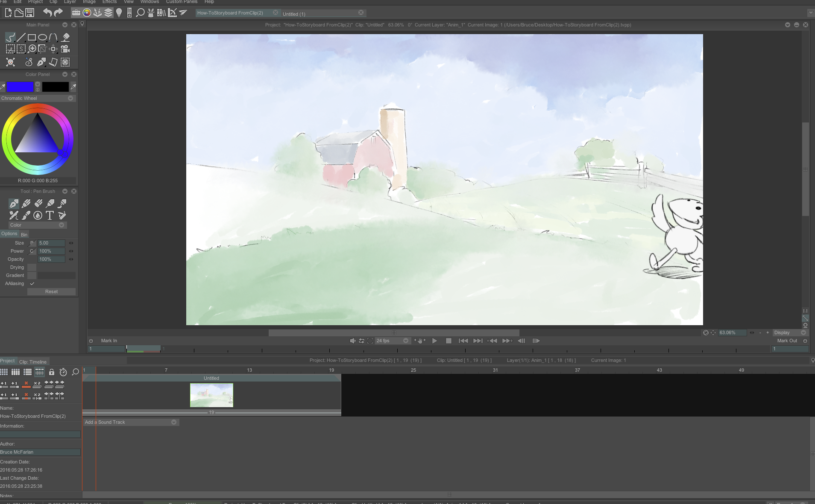The height and width of the screenshot is (504, 815).
Task: Open the dropdown arrow at top-right of toolbar
Action: [811, 13]
